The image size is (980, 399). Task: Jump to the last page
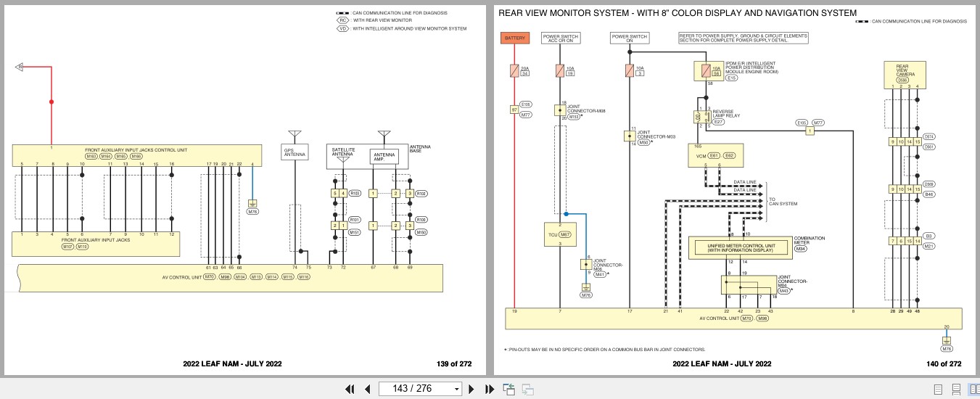coord(489,389)
